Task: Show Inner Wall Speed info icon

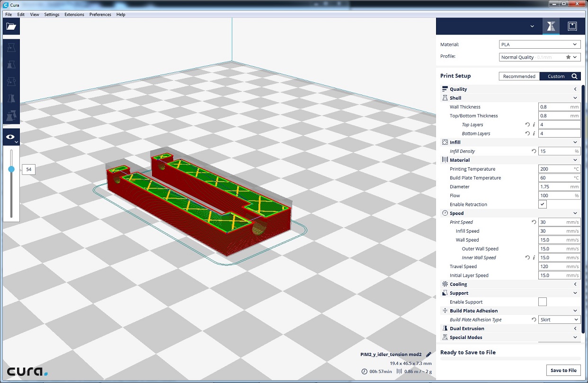Action: [534, 258]
